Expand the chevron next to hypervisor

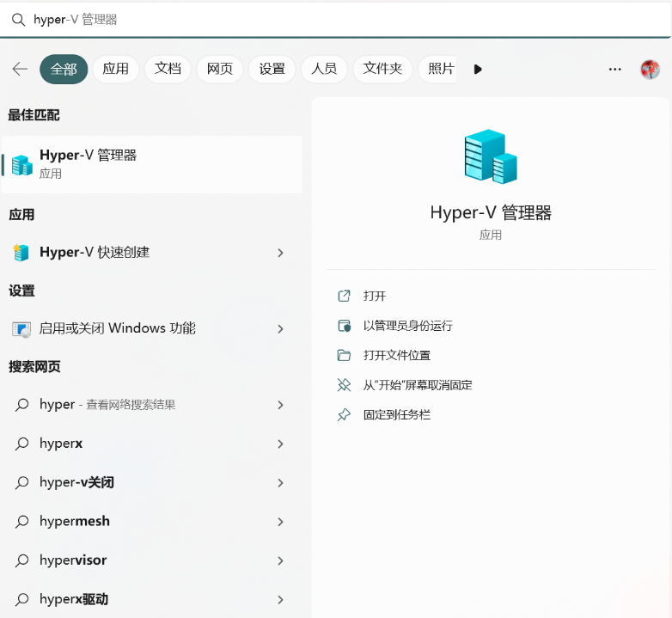(280, 561)
